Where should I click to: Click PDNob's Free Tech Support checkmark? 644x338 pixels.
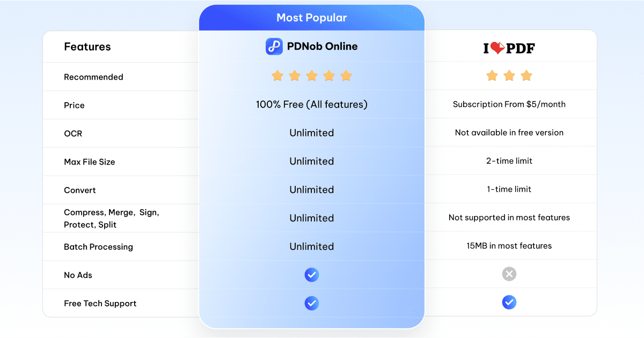(x=312, y=304)
